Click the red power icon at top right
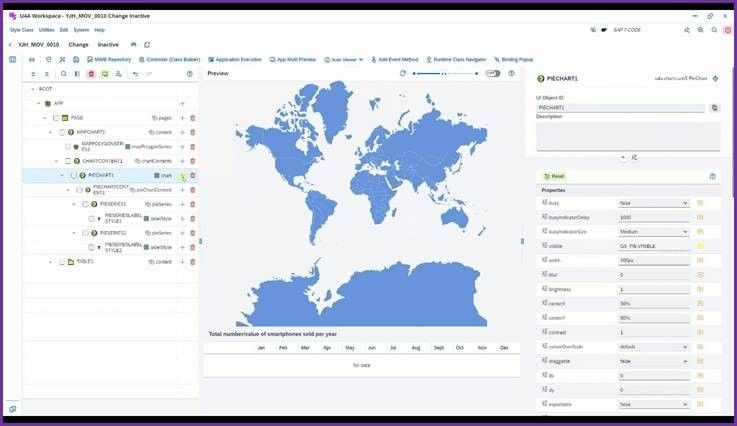 tap(728, 30)
